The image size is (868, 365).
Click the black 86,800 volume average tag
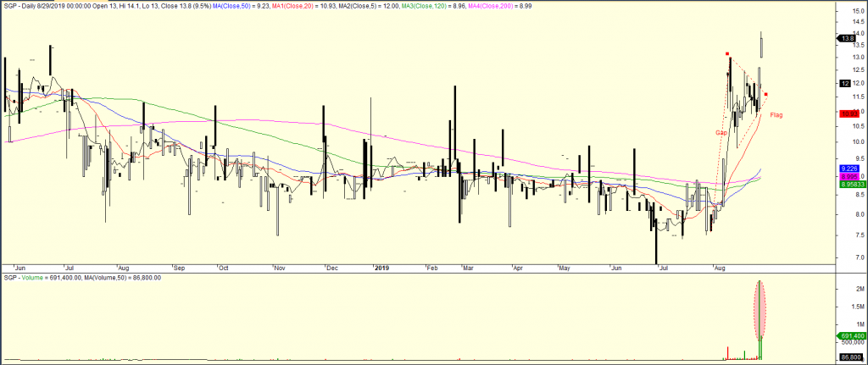(x=849, y=358)
